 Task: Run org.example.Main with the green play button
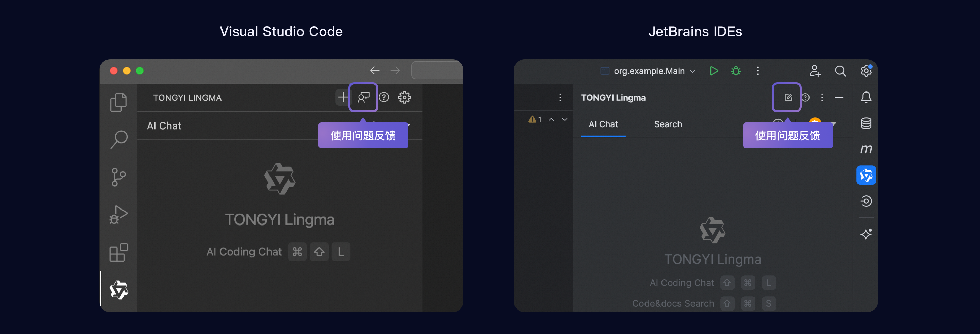coord(714,71)
